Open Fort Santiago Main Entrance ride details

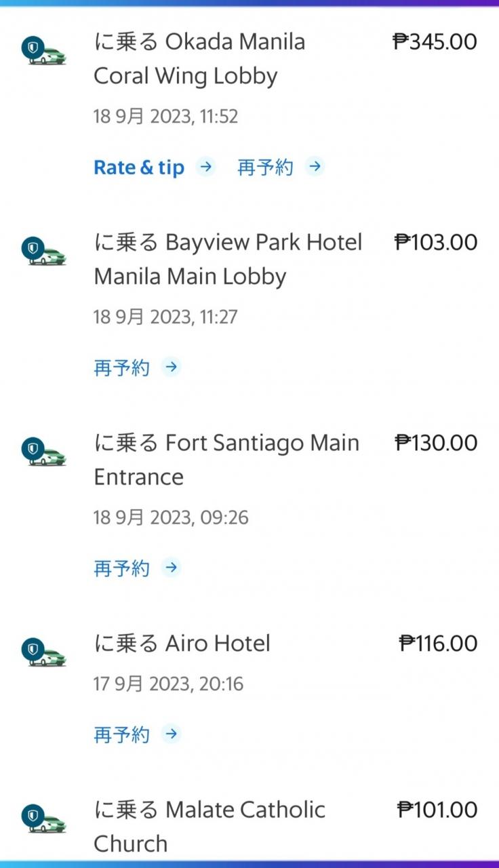click(226, 460)
